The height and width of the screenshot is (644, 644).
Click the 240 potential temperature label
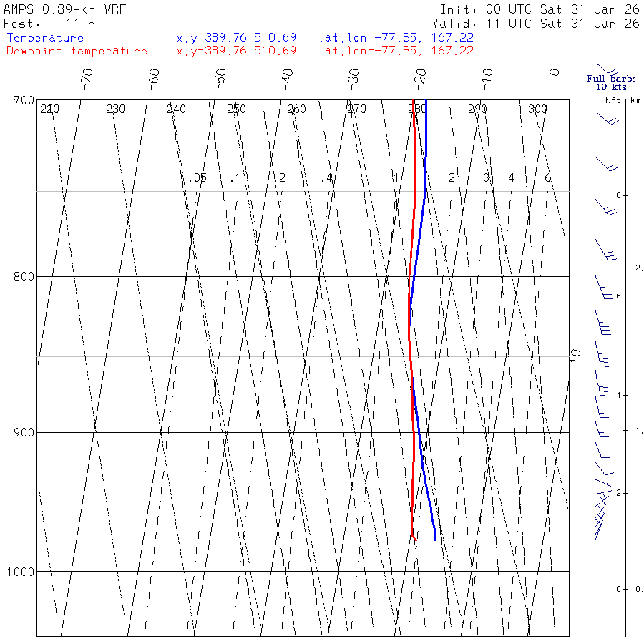coord(176,109)
